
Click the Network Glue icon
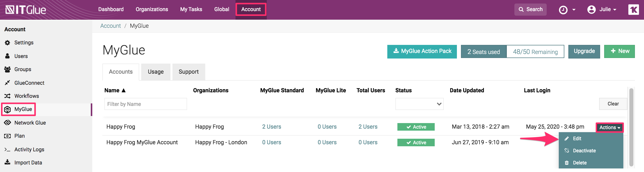click(8, 123)
